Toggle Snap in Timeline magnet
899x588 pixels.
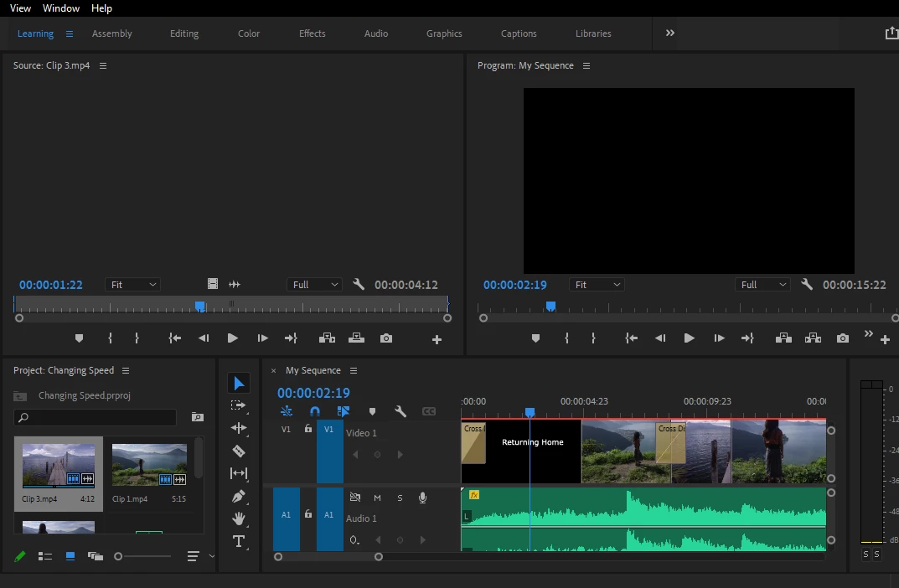(x=315, y=411)
